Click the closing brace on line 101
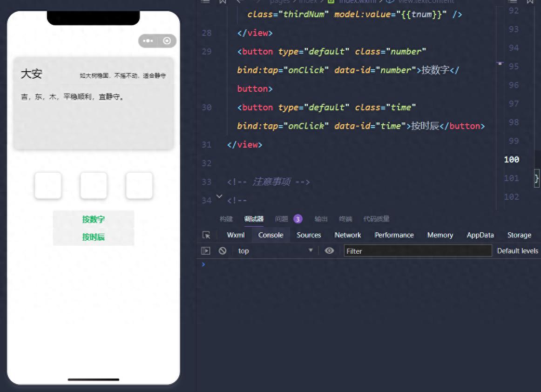The height and width of the screenshot is (392, 541). (536, 178)
